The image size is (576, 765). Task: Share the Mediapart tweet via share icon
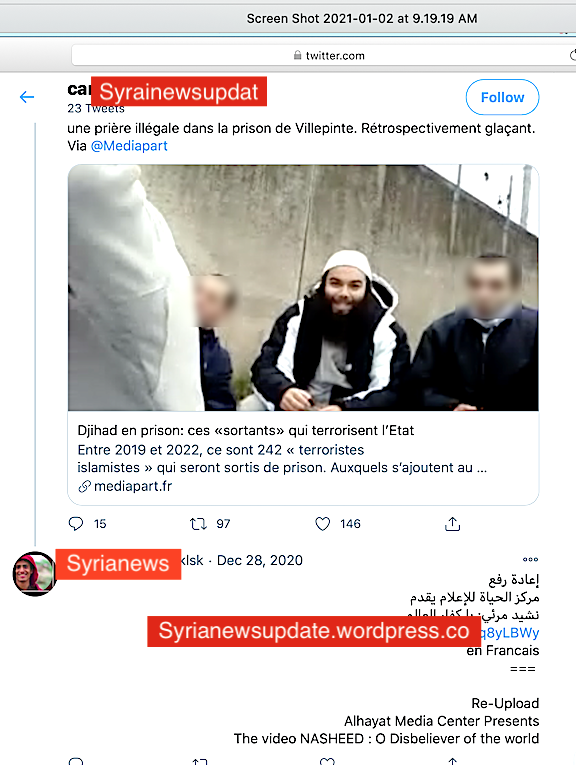coord(453,523)
